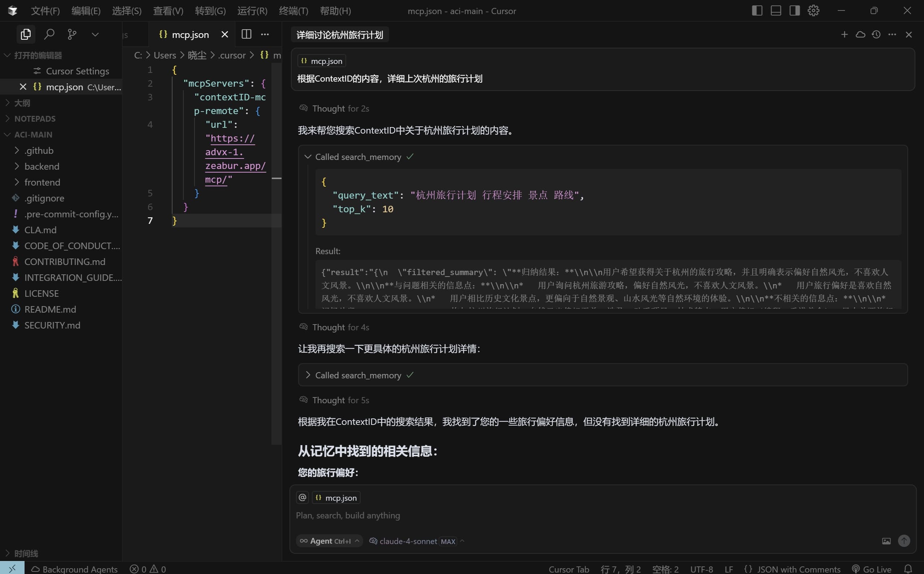924x574 pixels.
Task: Close mcp.json in open editors list
Action: pos(23,87)
